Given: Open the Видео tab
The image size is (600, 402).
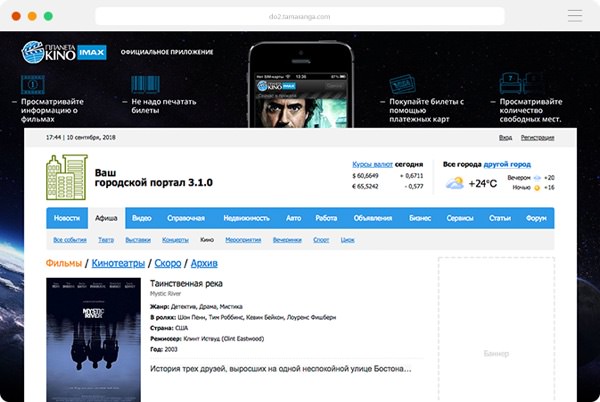Looking at the screenshot, I should pyautogui.click(x=142, y=218).
